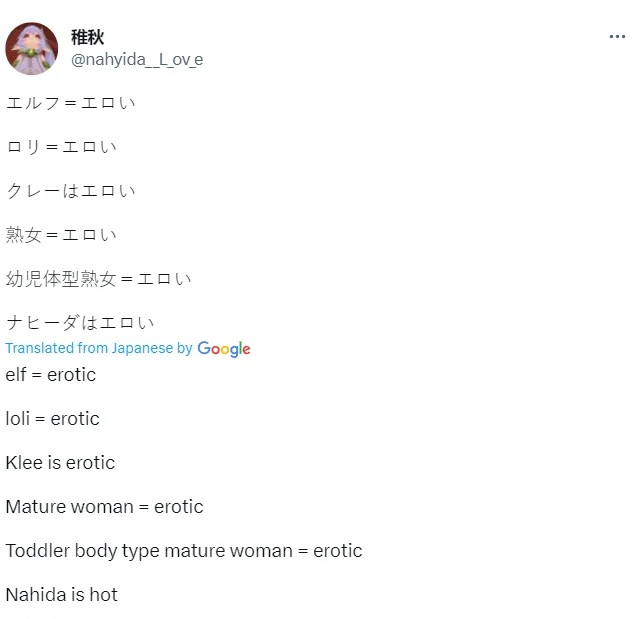
Task: Click the Japanese line starting with 熟女
Action: (x=61, y=235)
